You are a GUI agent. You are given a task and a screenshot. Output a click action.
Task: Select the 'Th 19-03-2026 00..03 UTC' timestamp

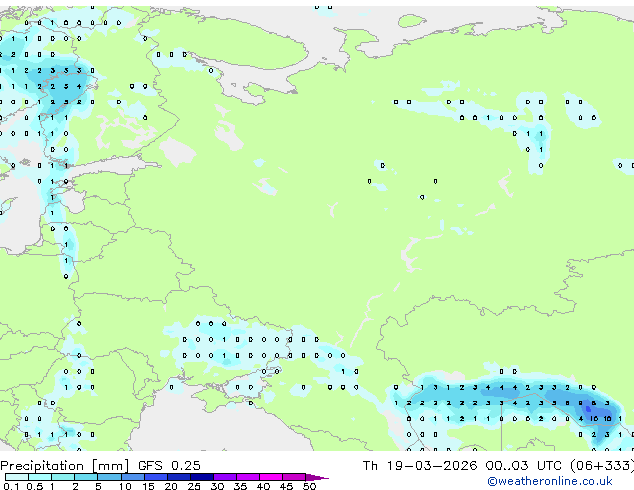point(462,465)
